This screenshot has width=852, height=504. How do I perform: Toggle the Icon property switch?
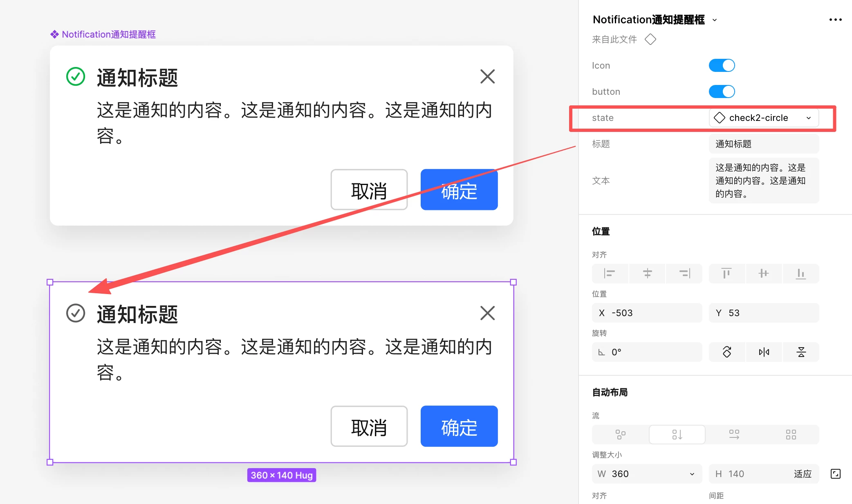(x=722, y=65)
